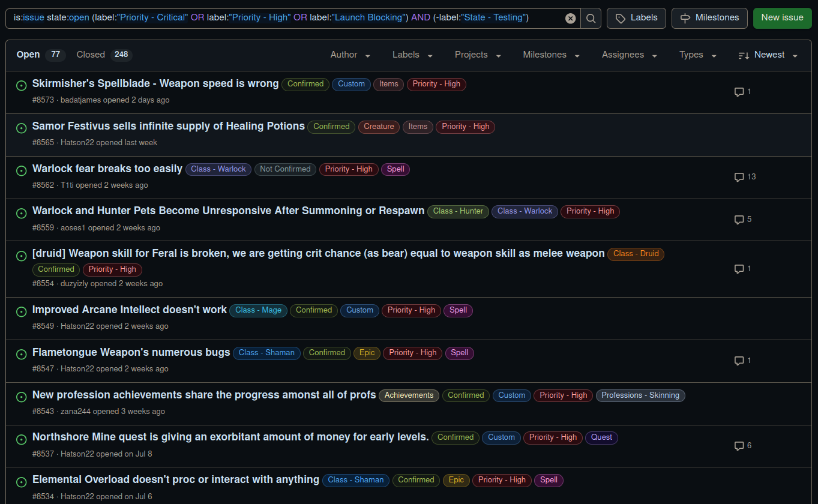Open issue Elemental Overload doesn't proc
Viewport: 818px width, 504px height.
[x=176, y=479]
